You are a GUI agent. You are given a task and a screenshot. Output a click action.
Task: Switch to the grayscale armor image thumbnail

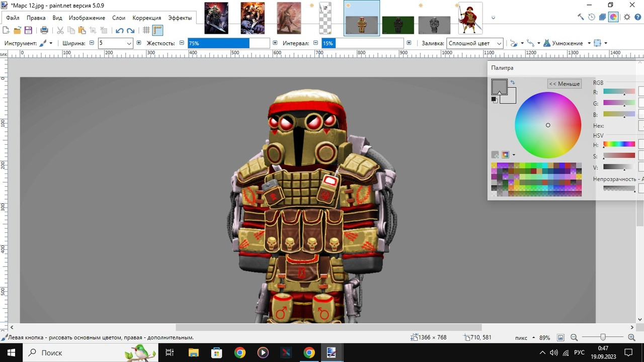pos(434,25)
